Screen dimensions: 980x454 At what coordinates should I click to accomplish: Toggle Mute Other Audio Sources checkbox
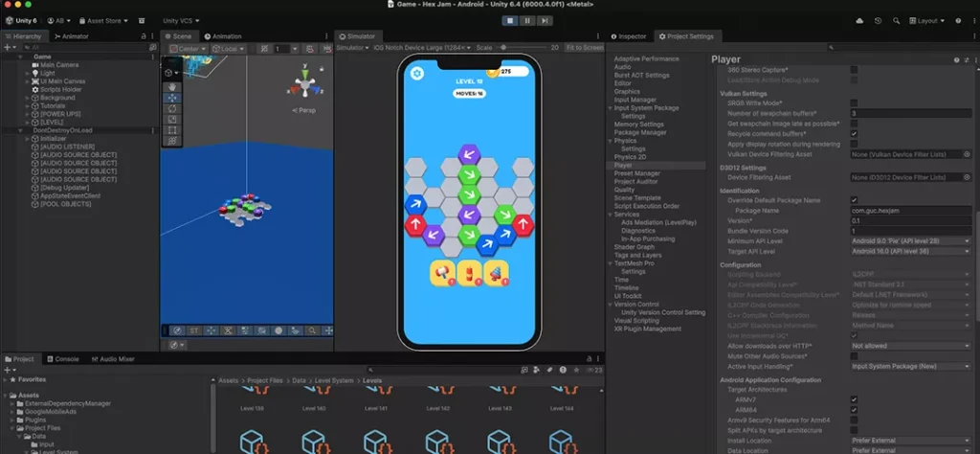point(854,355)
